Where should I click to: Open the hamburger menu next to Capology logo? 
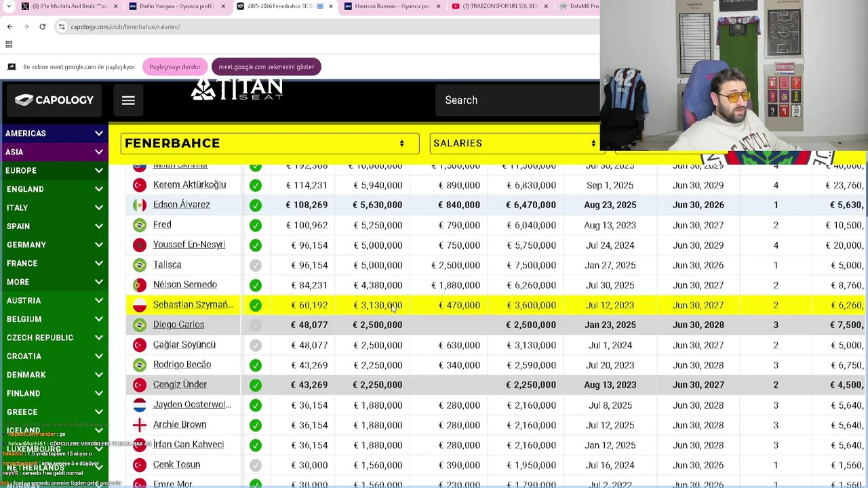point(128,100)
